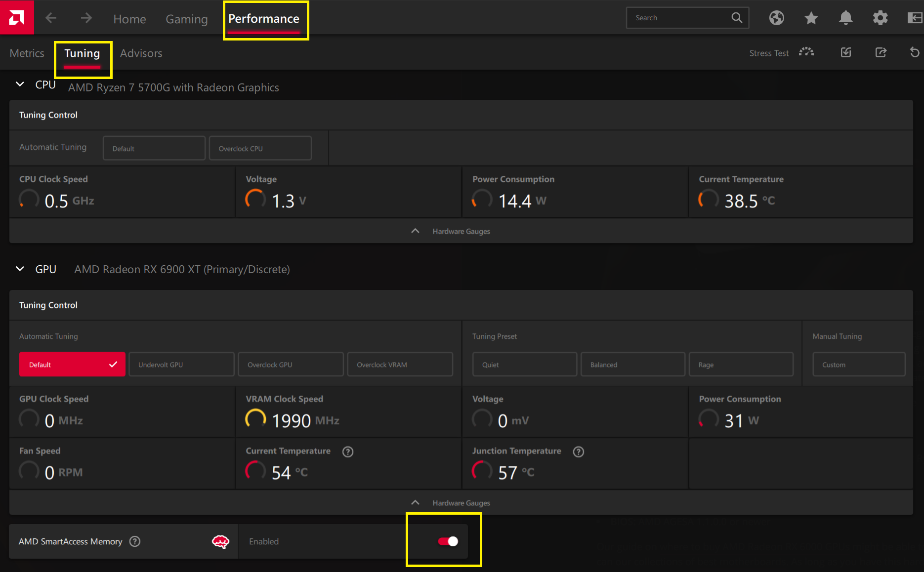Image resolution: width=924 pixels, height=572 pixels.
Task: Collapse the GPU section
Action: 20,269
